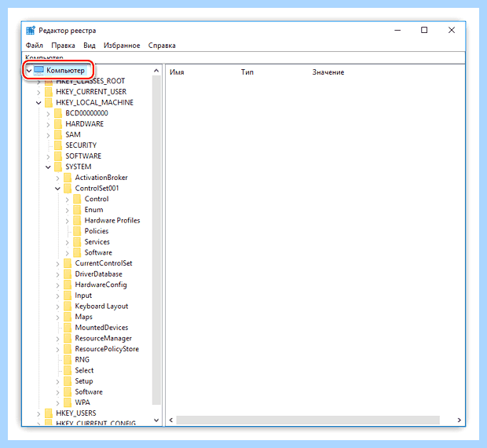Expand the HKEY_CURRENT_USER key

click(x=38, y=92)
